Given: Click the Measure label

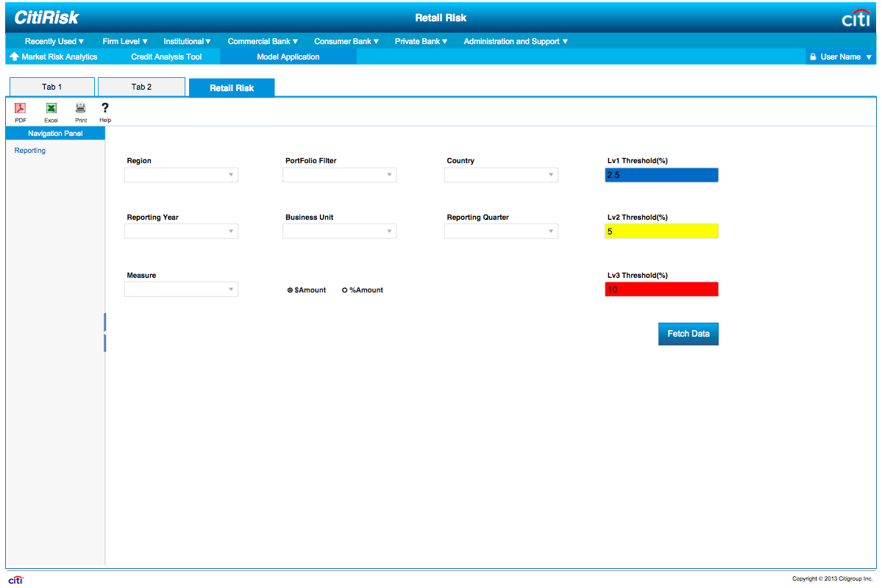Looking at the screenshot, I should pos(141,276).
